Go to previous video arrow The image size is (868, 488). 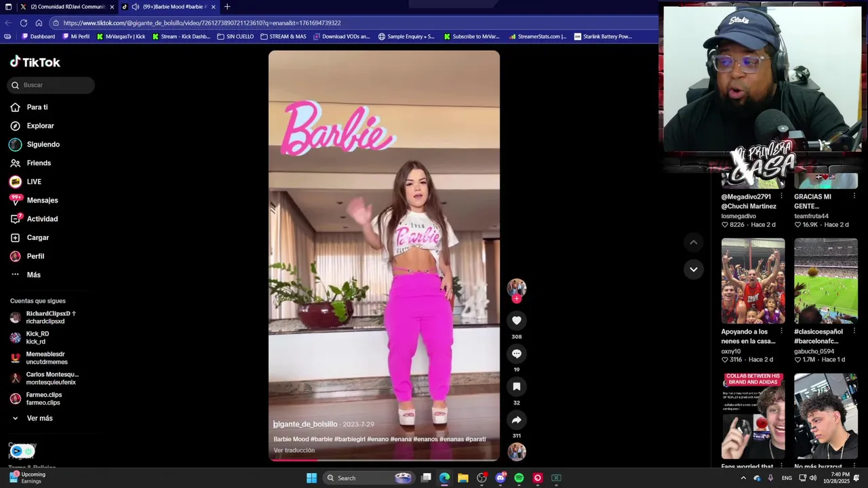click(693, 242)
